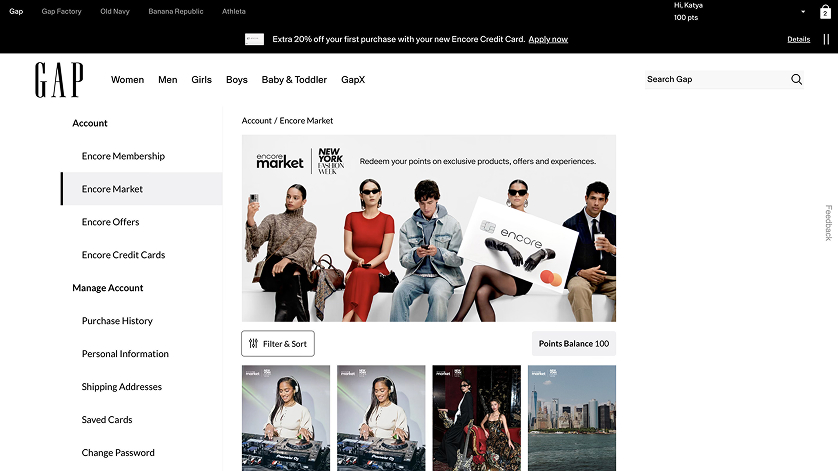Open the New York skyline thumbnail

[x=572, y=418]
